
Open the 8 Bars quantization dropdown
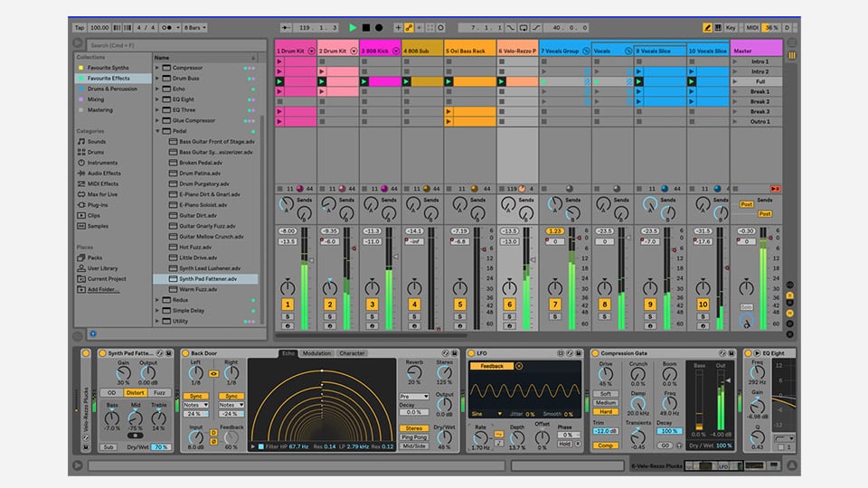(x=195, y=27)
